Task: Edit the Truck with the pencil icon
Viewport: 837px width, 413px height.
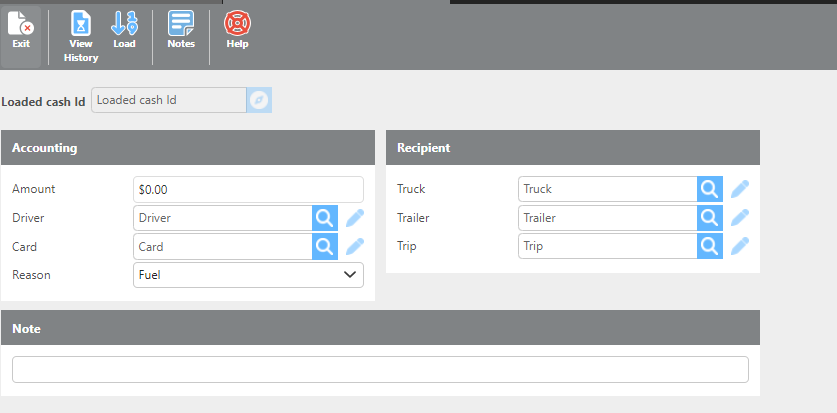Action: 740,189
